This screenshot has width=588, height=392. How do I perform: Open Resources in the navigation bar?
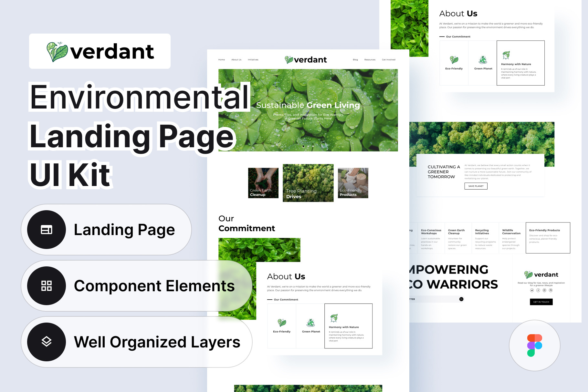click(x=370, y=60)
